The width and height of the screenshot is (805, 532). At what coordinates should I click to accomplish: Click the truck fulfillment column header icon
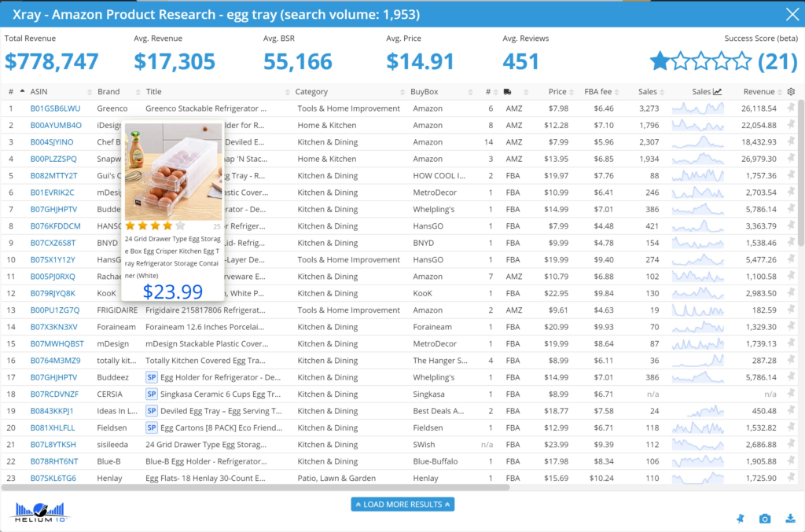point(508,92)
